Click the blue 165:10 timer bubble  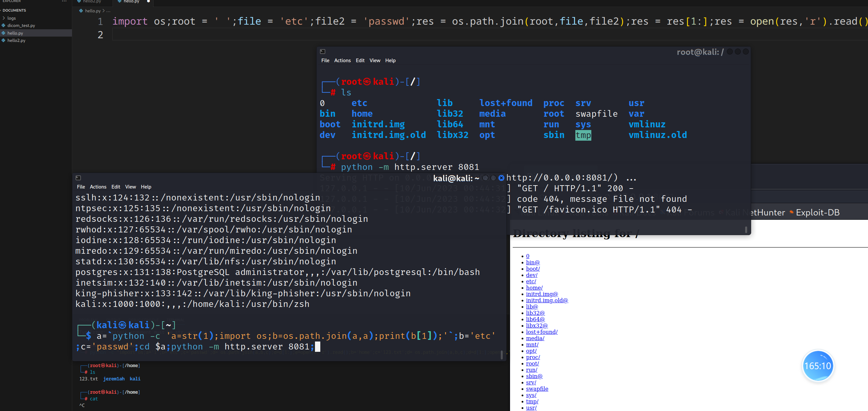(817, 365)
